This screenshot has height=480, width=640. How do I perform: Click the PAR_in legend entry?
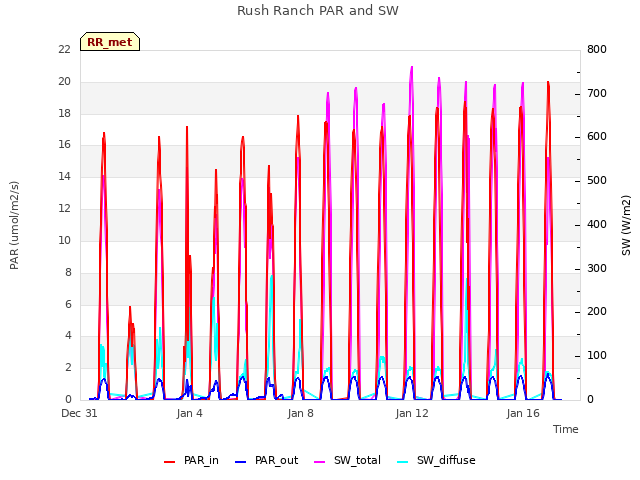tap(191, 460)
